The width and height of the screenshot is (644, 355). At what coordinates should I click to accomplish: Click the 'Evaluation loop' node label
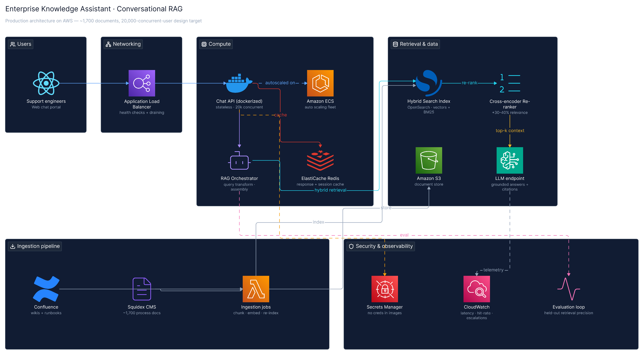tap(569, 307)
